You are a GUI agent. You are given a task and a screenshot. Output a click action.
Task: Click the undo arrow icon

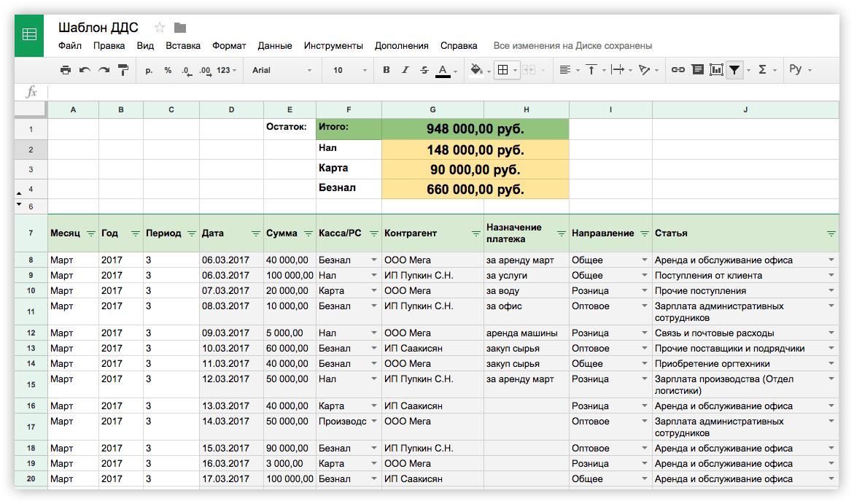tap(85, 70)
